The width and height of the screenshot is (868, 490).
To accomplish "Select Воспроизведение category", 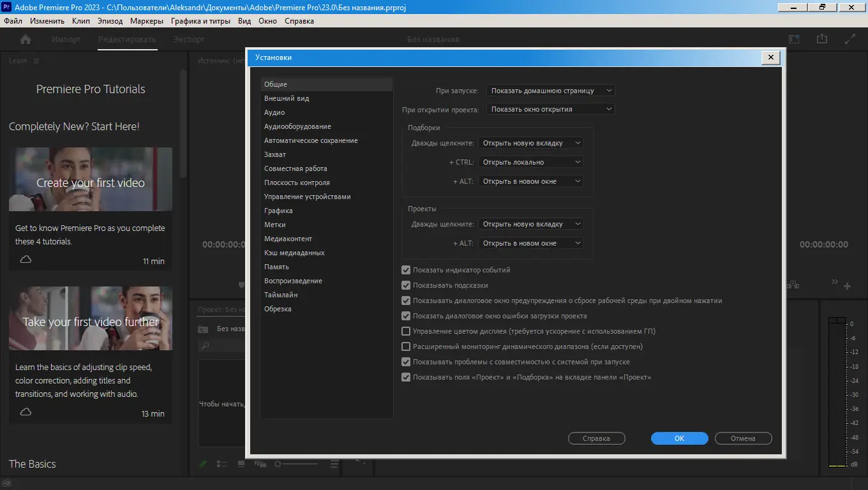I will click(327, 281).
